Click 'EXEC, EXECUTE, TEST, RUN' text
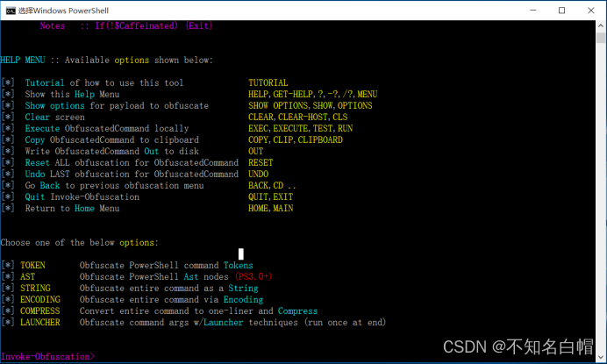 pyautogui.click(x=300, y=129)
